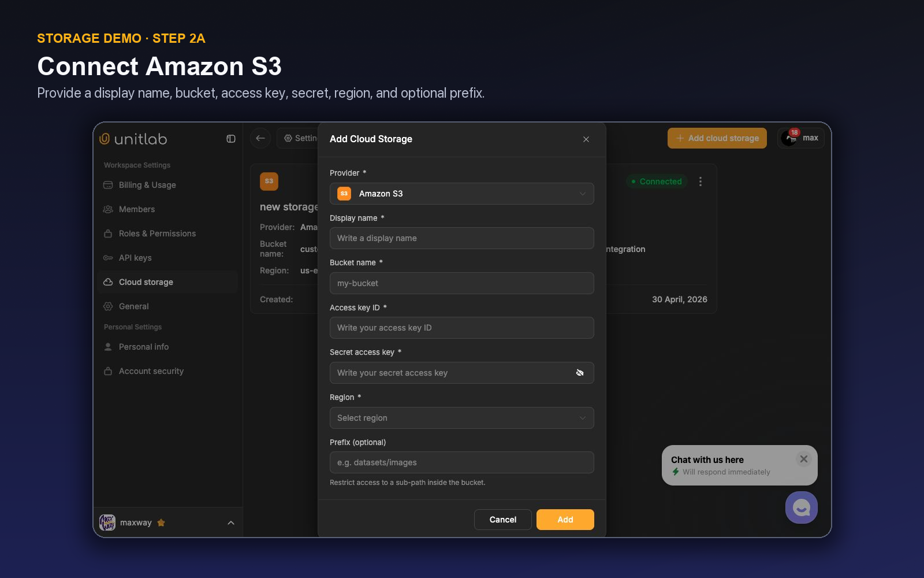The height and width of the screenshot is (578, 924).
Task: Click the Add button in dialog
Action: point(565,520)
